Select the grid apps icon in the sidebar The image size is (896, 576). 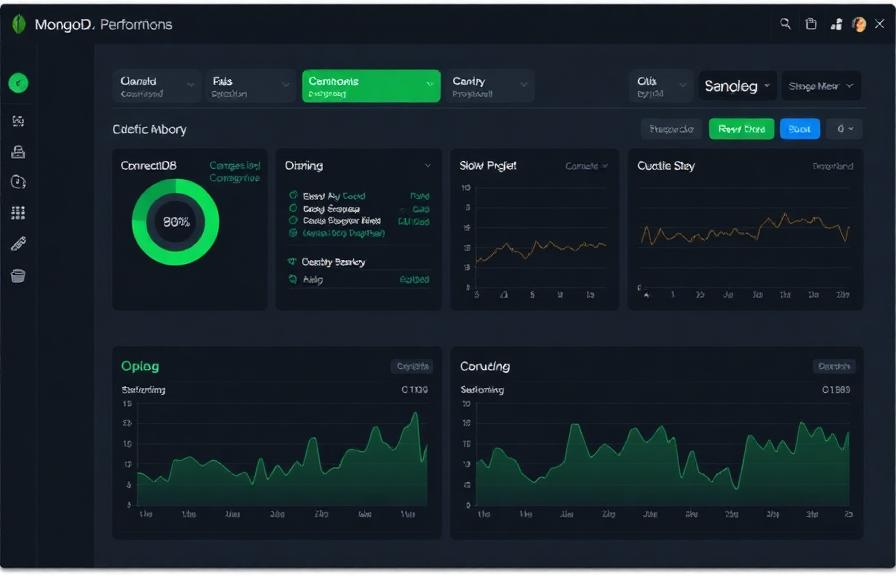pos(18,211)
